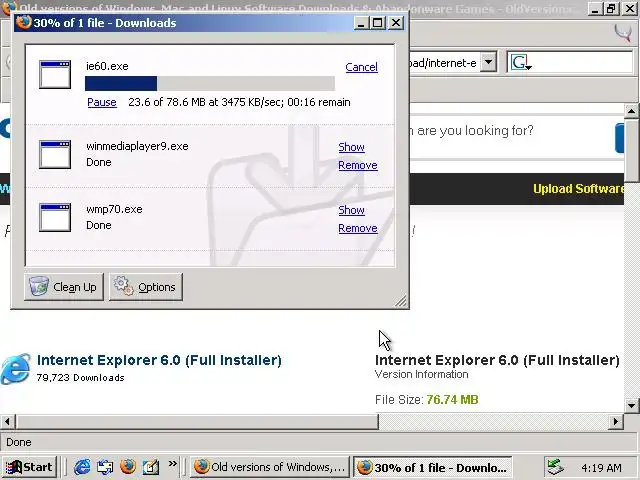Open the Internet Explorer 6.0 (Full Installer) link
Viewport: 640px width, 480px height.
coord(159,360)
